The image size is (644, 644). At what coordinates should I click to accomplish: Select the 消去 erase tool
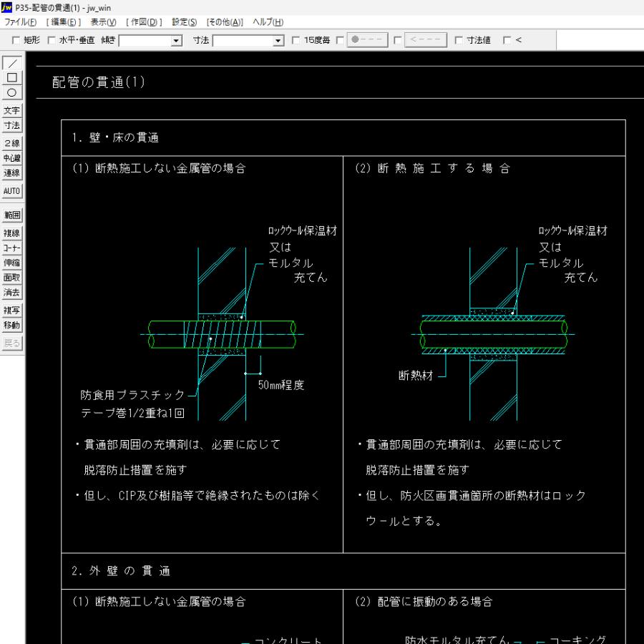point(12,293)
